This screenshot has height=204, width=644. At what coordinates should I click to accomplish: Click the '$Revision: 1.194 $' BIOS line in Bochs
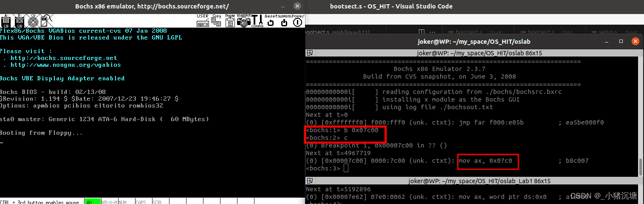coord(89,99)
